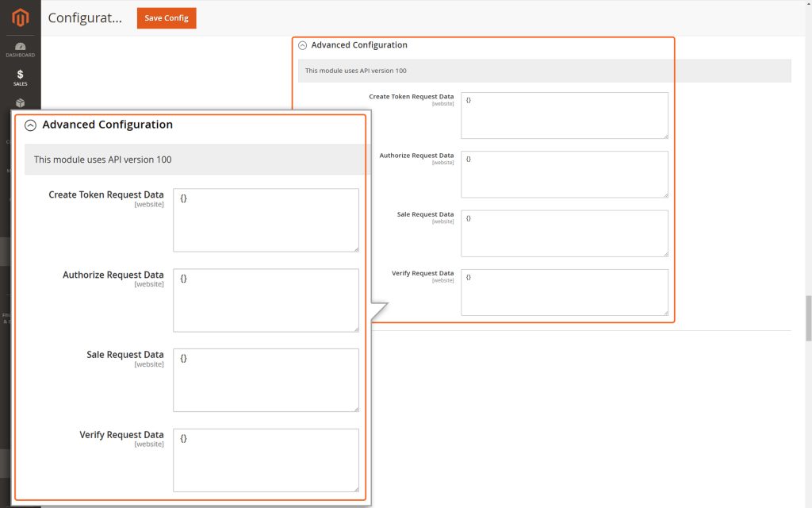Click the background panel's Verify Request Data field

pyautogui.click(x=564, y=292)
